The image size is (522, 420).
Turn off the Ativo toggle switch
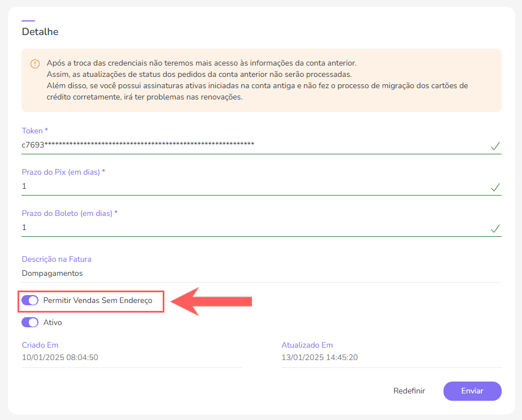pos(29,322)
